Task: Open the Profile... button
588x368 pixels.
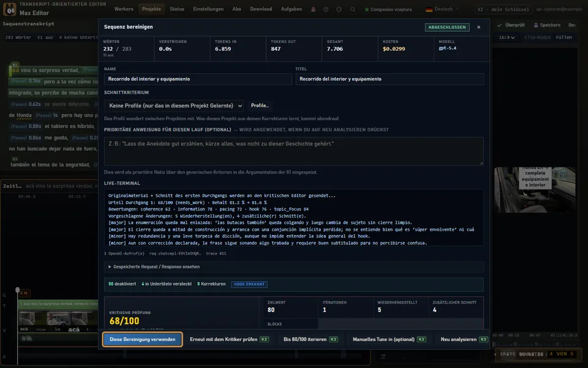Action: tap(260, 106)
